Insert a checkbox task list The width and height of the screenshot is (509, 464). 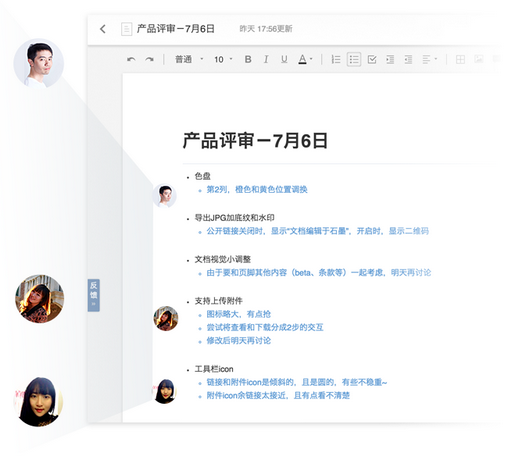(372, 59)
